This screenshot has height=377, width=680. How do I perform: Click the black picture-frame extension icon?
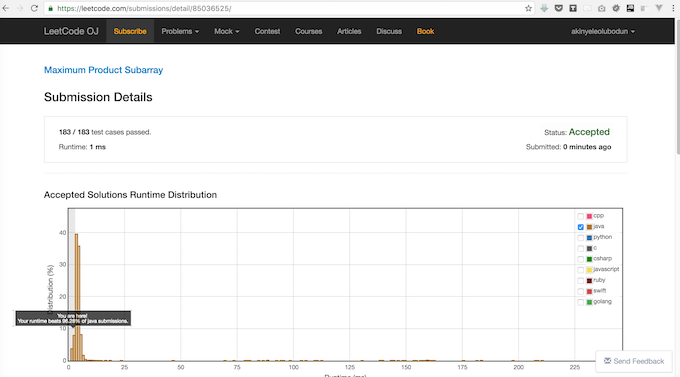(x=630, y=8)
